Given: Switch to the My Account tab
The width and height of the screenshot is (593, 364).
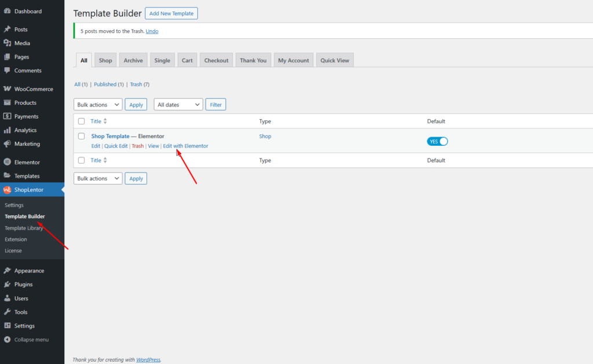Looking at the screenshot, I should 294,60.
